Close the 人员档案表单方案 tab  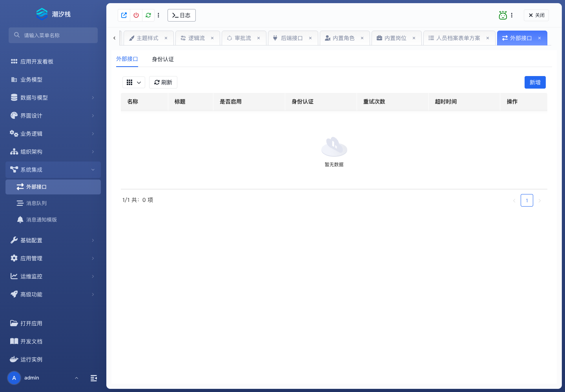488,38
